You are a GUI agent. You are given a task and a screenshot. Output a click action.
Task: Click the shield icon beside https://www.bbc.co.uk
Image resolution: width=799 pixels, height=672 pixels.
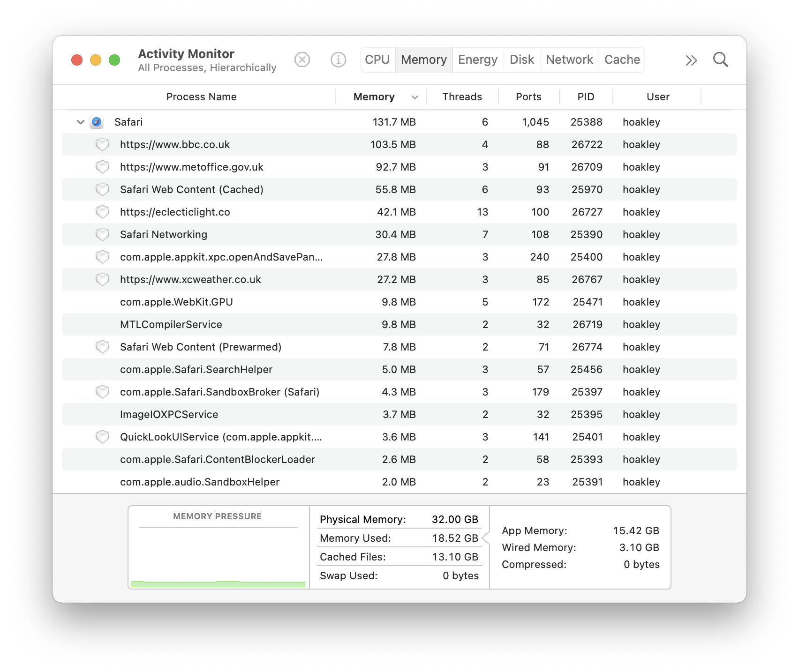pyautogui.click(x=102, y=144)
